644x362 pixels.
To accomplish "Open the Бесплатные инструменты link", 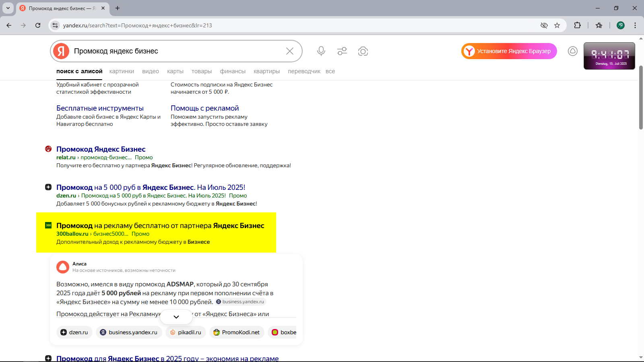I will [x=100, y=108].
